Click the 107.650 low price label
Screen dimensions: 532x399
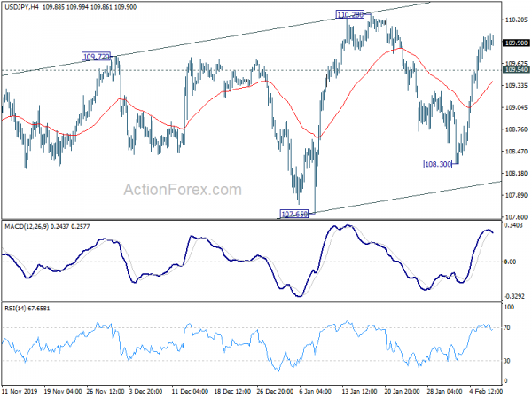pos(294,214)
